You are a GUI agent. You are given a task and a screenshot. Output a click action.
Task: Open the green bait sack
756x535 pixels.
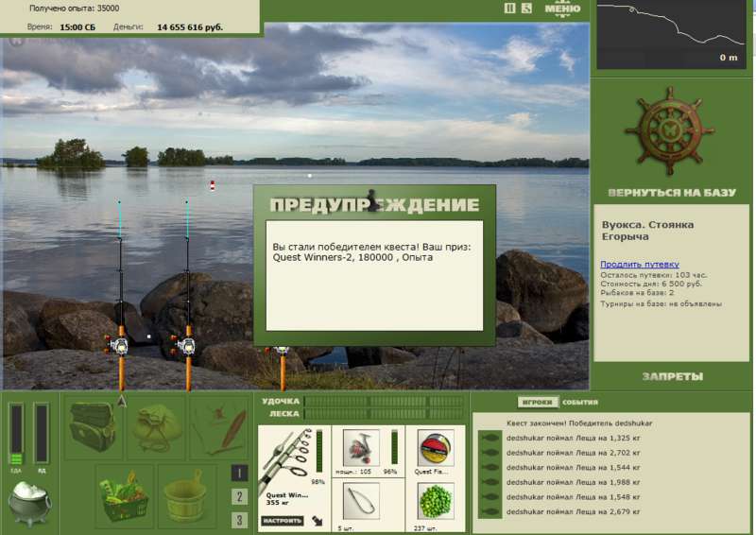click(x=156, y=427)
